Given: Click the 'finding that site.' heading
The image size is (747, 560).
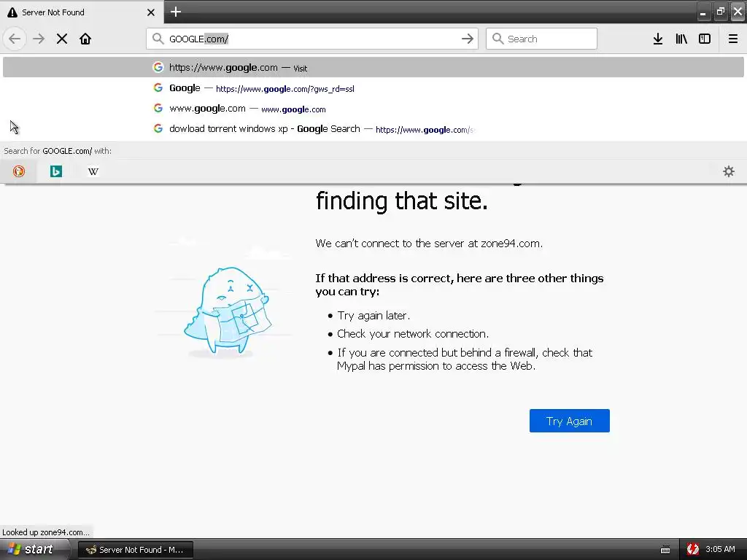Looking at the screenshot, I should coord(402,201).
